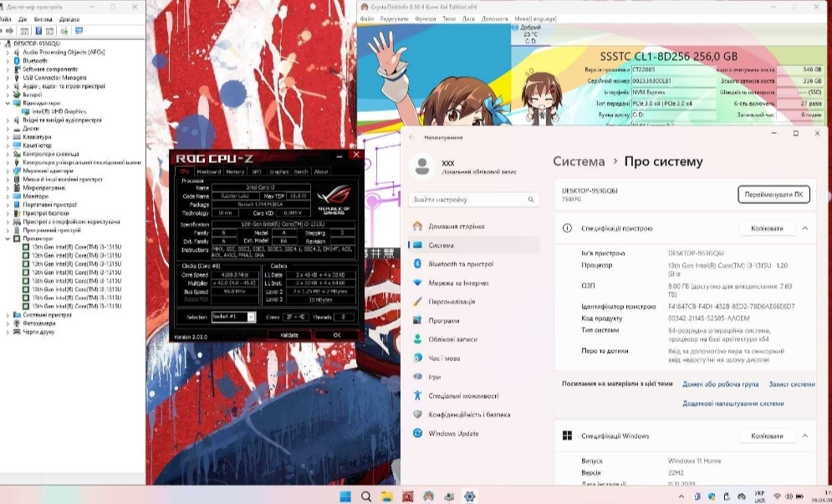Expand the Bluetooth node in Device Manager

[x=8, y=60]
